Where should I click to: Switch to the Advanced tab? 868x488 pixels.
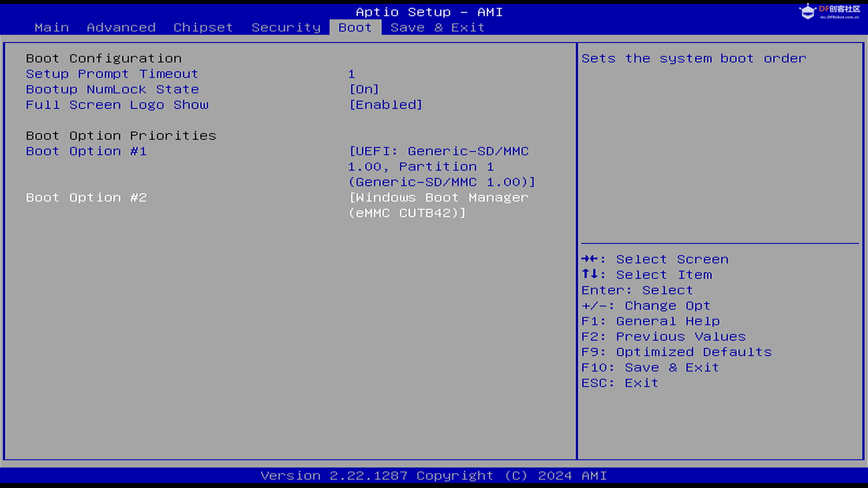121,28
